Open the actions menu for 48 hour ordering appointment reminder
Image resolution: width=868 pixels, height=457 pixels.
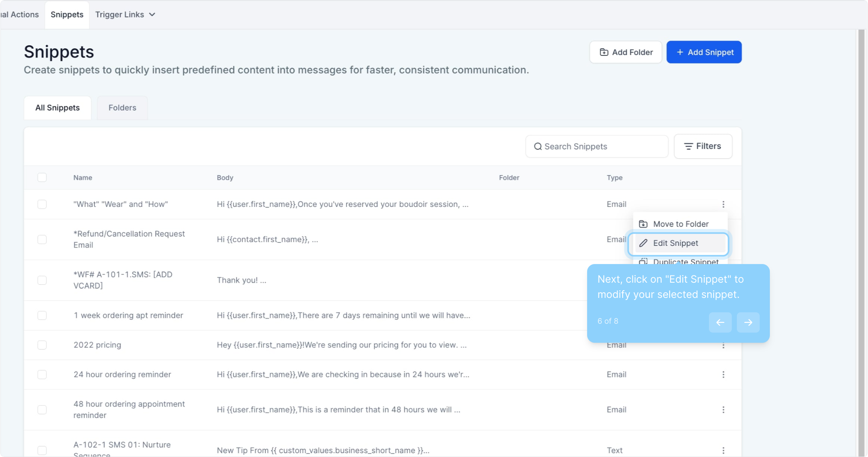[723, 410]
